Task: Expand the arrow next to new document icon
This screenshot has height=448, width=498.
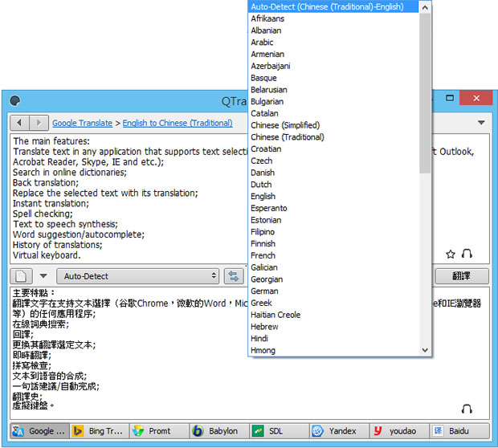Action: (x=46, y=276)
